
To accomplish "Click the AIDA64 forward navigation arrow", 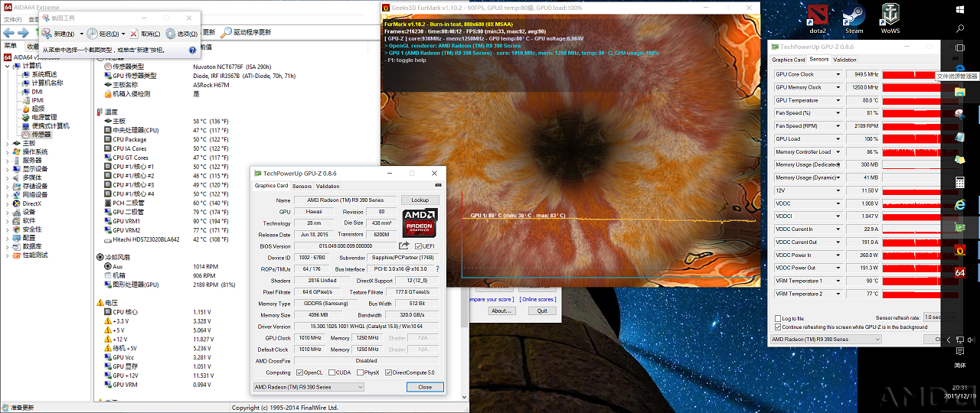I will coord(24,33).
